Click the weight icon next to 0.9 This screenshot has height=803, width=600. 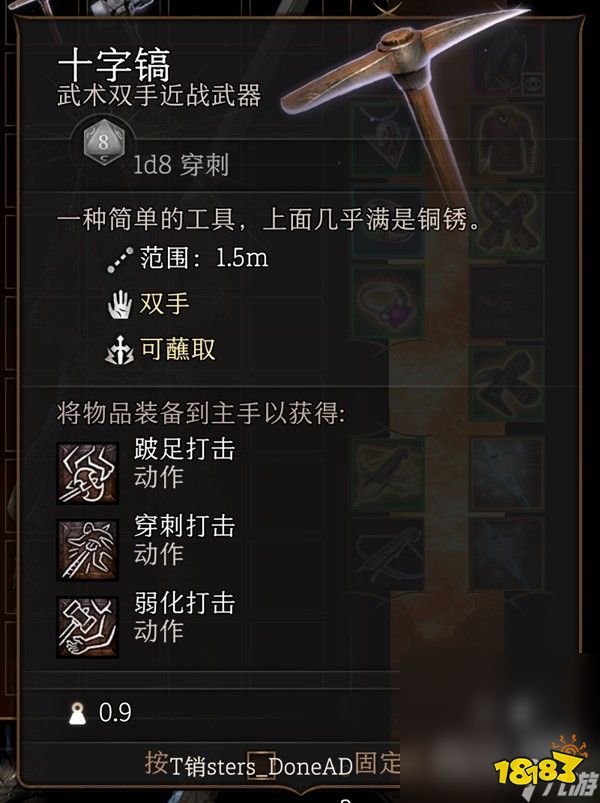pyautogui.click(x=78, y=713)
